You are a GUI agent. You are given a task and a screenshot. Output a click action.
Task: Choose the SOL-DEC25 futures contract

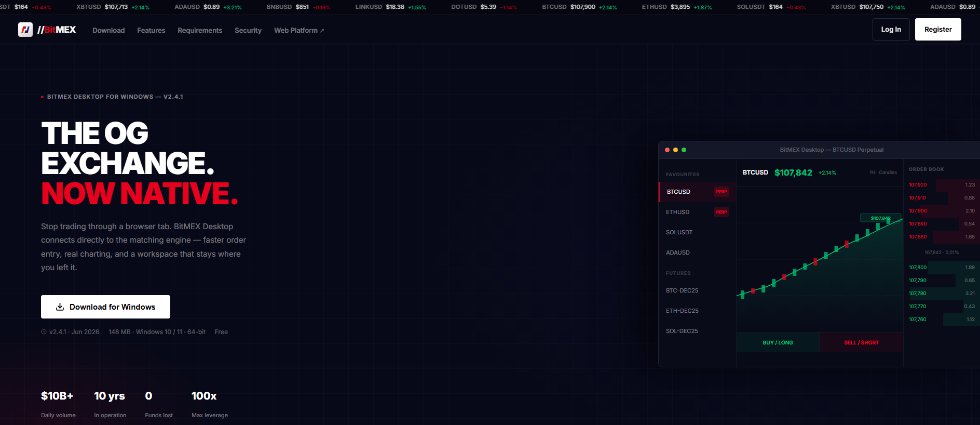tap(697, 331)
